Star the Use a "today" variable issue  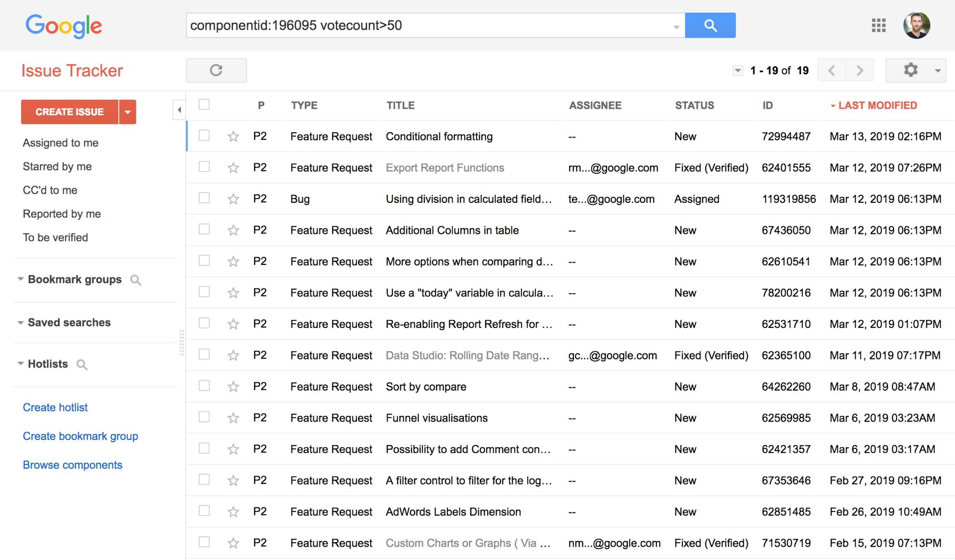click(x=233, y=293)
